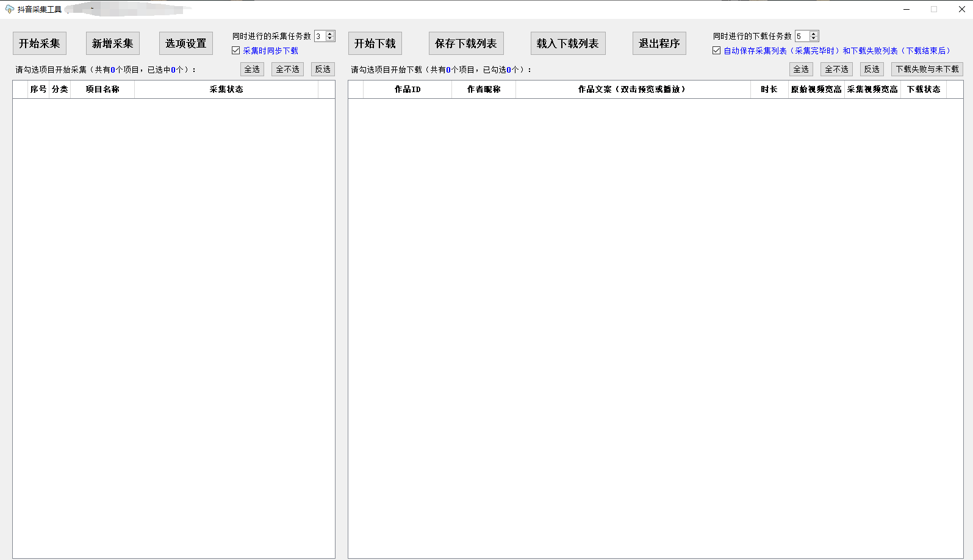Click the 下载状态 column header
The height and width of the screenshot is (560, 973).
pos(924,89)
